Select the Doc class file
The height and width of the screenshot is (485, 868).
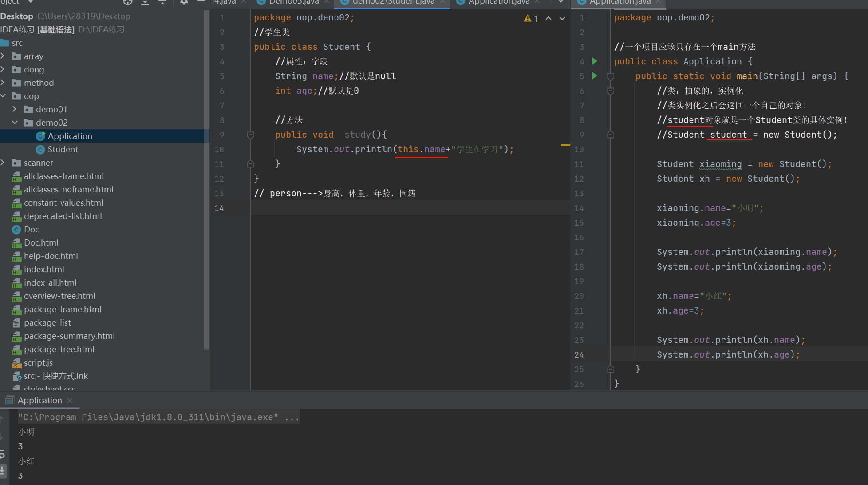pos(31,229)
